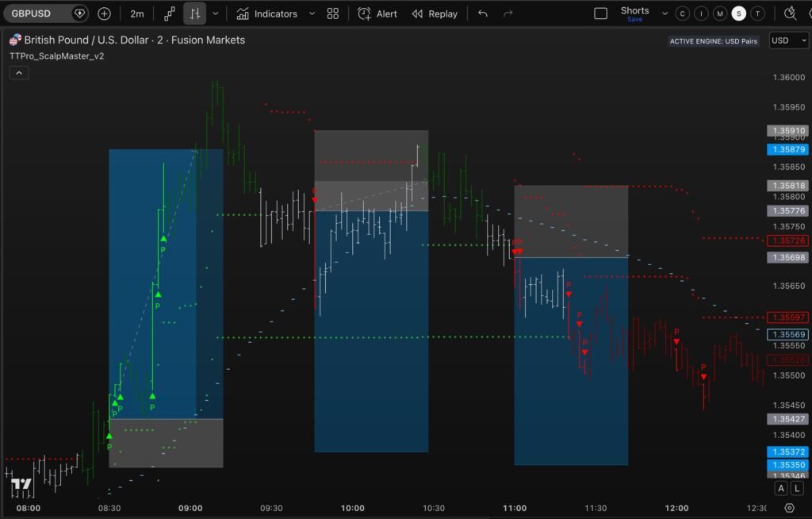
Task: Open the Indicators panel
Action: point(266,13)
